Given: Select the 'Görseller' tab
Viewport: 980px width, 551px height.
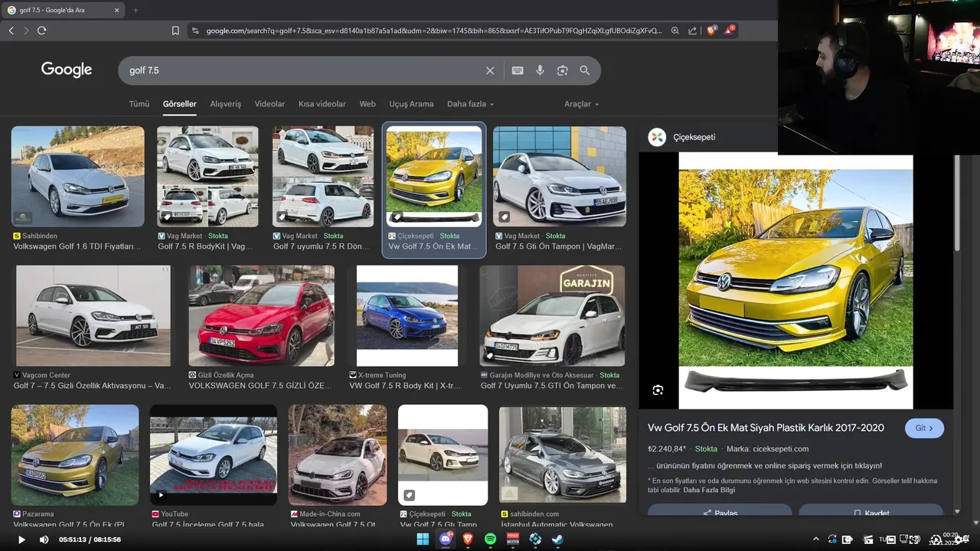Looking at the screenshot, I should click(180, 104).
